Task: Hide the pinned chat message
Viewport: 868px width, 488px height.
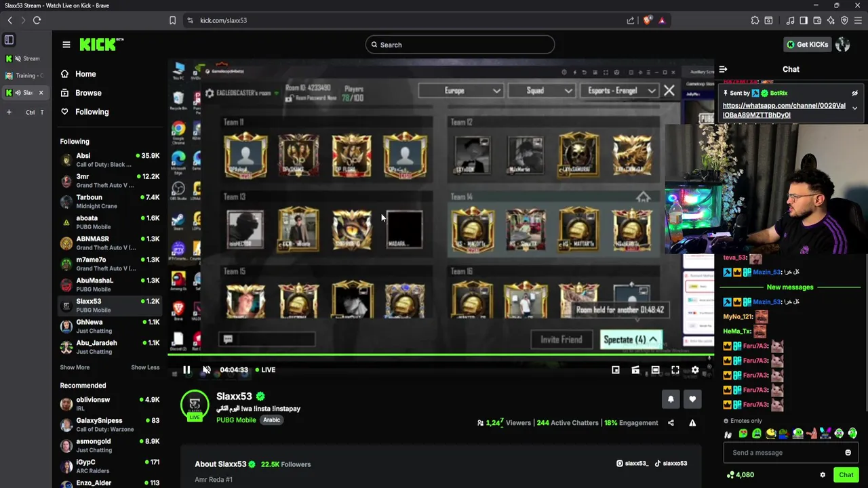Action: point(854,94)
